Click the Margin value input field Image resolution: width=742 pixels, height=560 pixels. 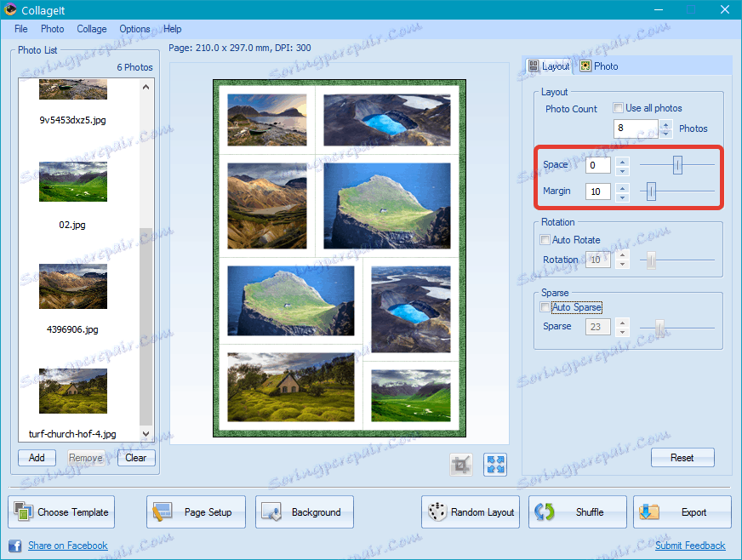[597, 191]
